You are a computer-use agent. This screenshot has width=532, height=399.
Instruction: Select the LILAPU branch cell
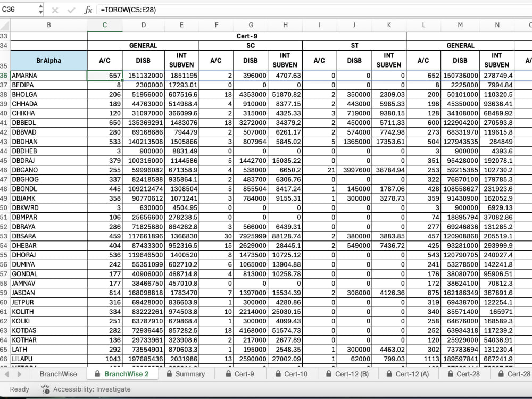pyautogui.click(x=49, y=359)
